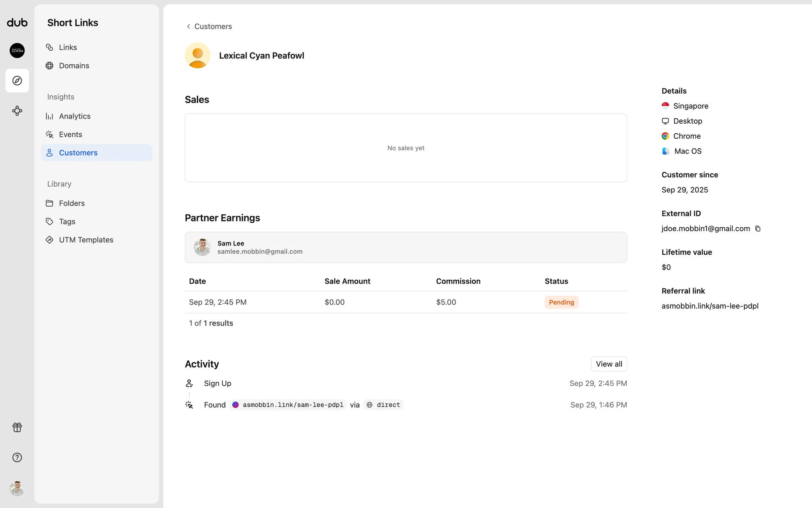The height and width of the screenshot is (508, 812).
Task: Open Domains in the sidebar
Action: coord(74,66)
